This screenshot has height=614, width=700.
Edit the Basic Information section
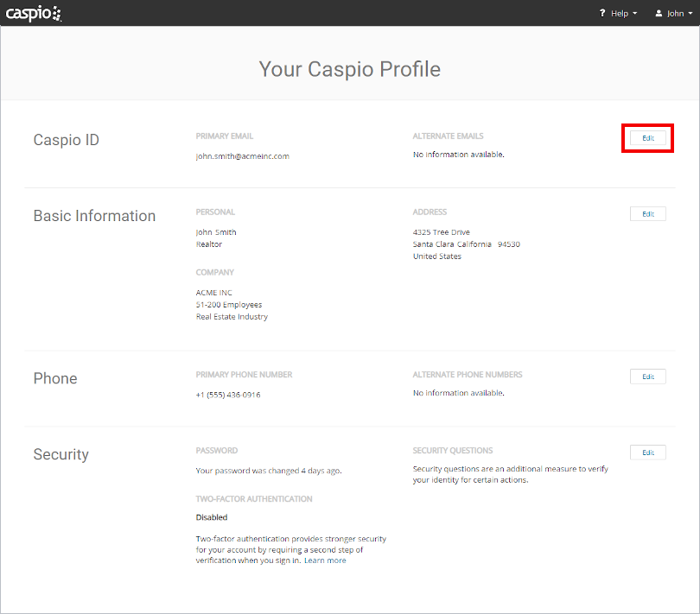648,214
